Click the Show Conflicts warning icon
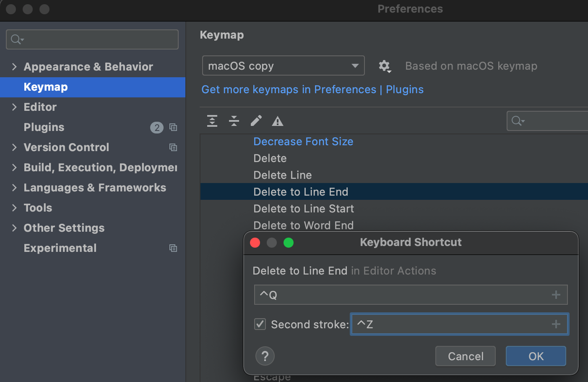588x382 pixels. tap(278, 122)
